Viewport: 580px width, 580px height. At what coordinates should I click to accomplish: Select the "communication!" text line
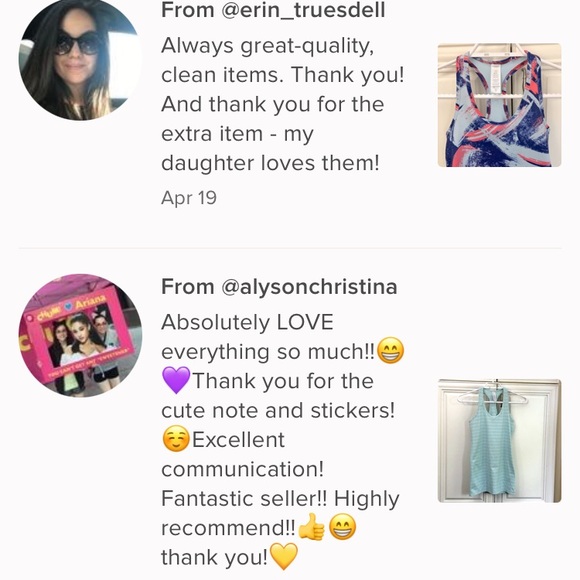coord(243,469)
